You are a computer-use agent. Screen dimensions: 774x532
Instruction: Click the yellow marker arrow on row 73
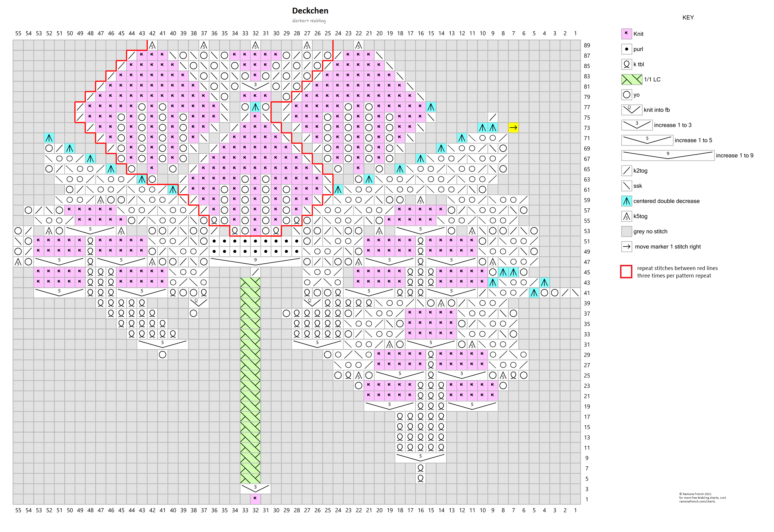tap(513, 128)
